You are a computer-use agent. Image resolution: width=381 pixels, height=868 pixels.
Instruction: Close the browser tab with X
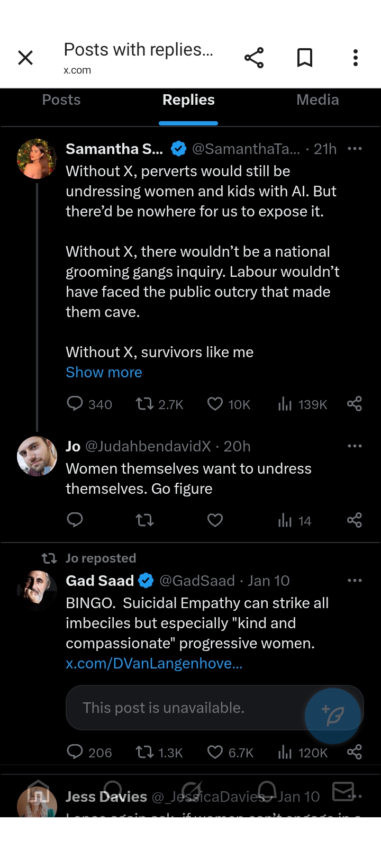pos(25,58)
